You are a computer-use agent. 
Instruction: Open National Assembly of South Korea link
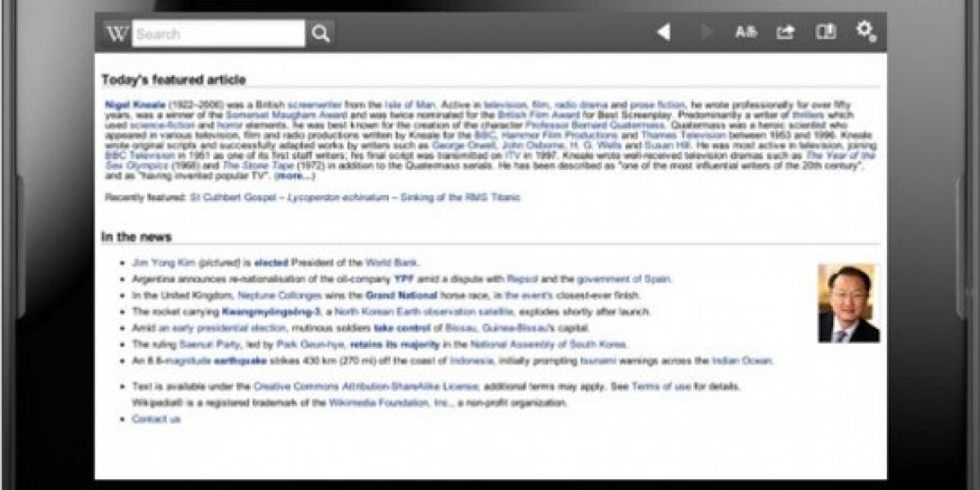coord(549,345)
